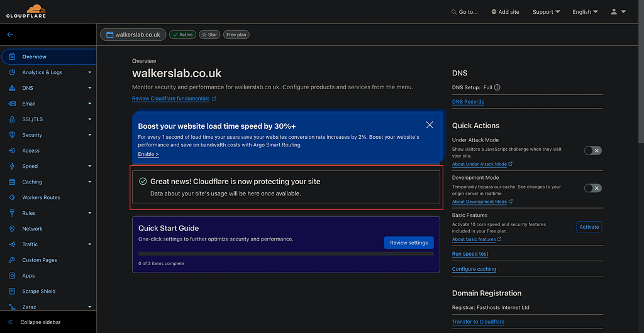Click the DNS Setup info icon
Viewport: 644px width, 333px height.
point(497,88)
